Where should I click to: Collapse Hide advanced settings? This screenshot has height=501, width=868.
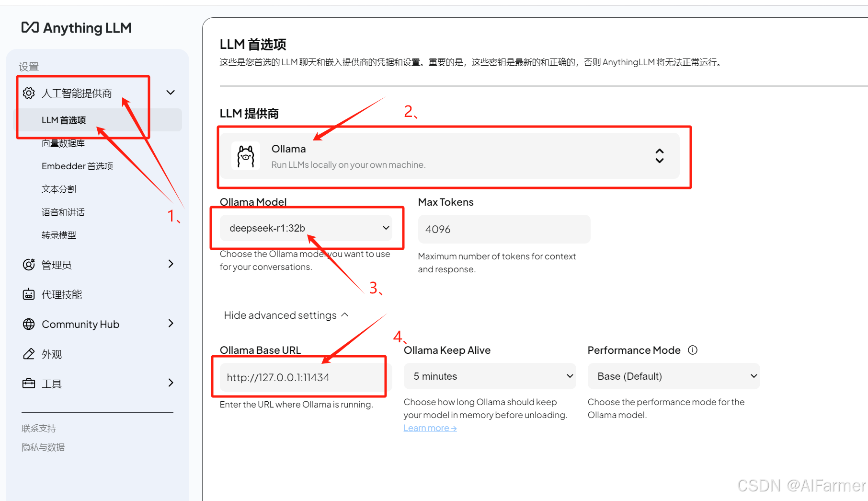tap(286, 315)
